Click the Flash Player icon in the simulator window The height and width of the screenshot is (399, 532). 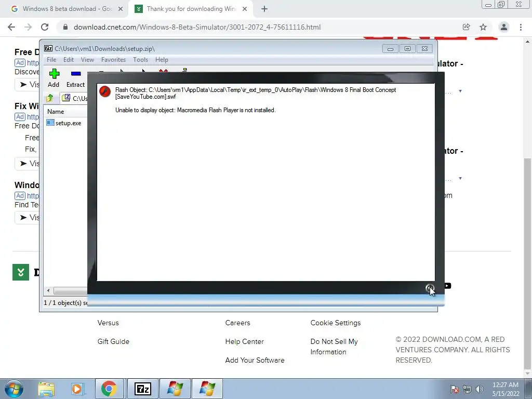(x=105, y=91)
